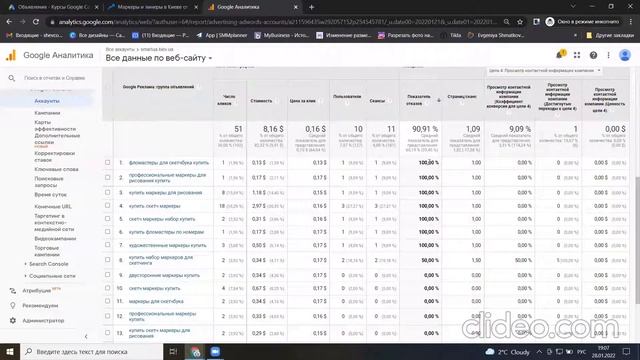Click the zoom magnifier icon in address bar
Viewport: 640px width, 360px height.
507,22
